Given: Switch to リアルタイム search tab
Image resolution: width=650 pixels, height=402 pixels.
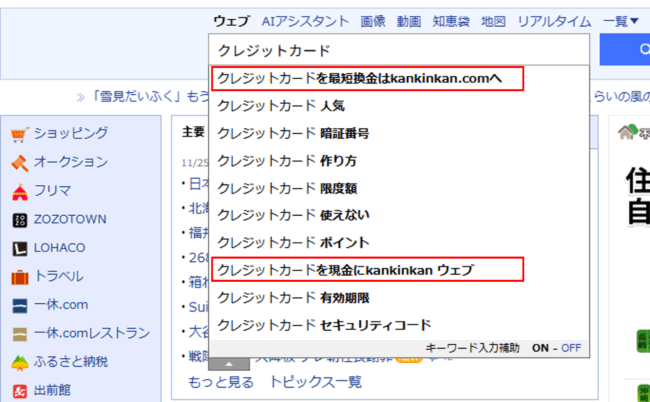Looking at the screenshot, I should coord(554,21).
